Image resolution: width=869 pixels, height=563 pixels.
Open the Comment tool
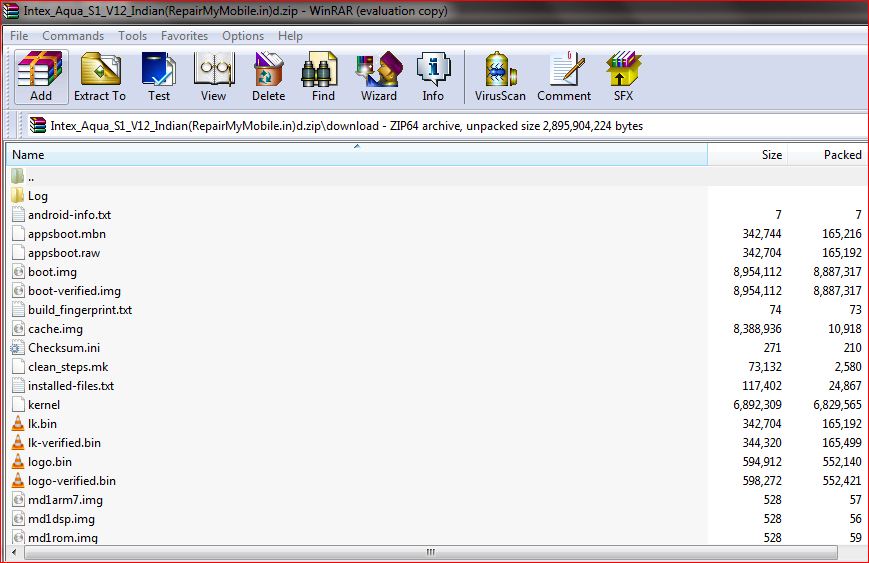564,76
